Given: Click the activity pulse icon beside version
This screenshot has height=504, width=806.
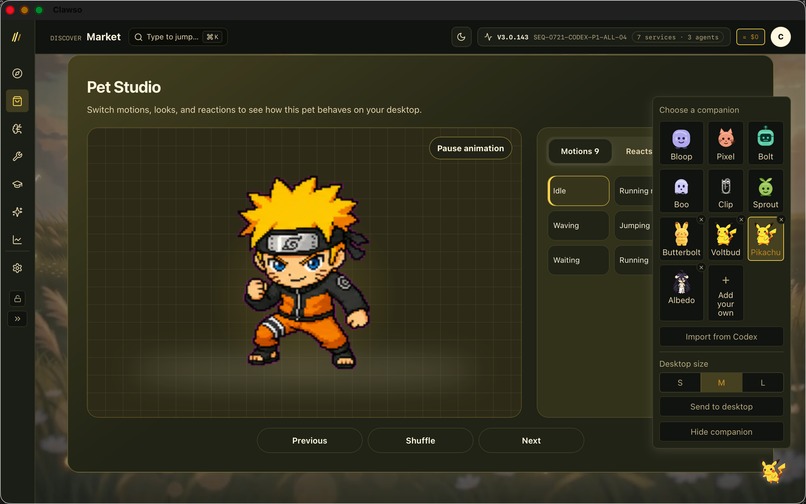Looking at the screenshot, I should (x=488, y=37).
